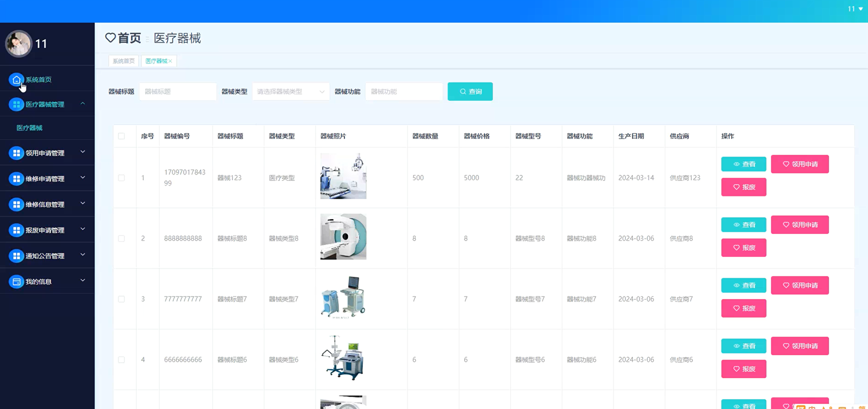Click 查看 for row 器械标题8

click(x=744, y=225)
